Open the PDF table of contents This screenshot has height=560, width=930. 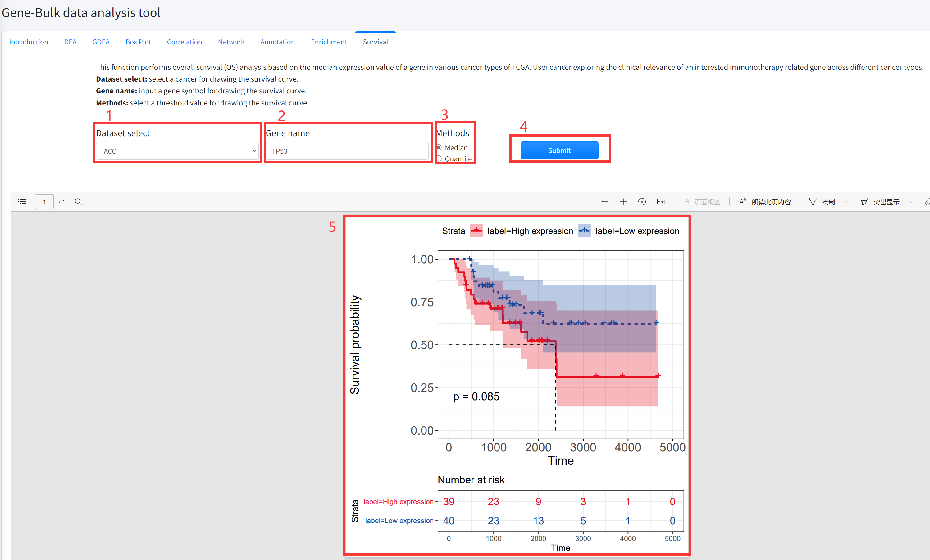tap(22, 202)
